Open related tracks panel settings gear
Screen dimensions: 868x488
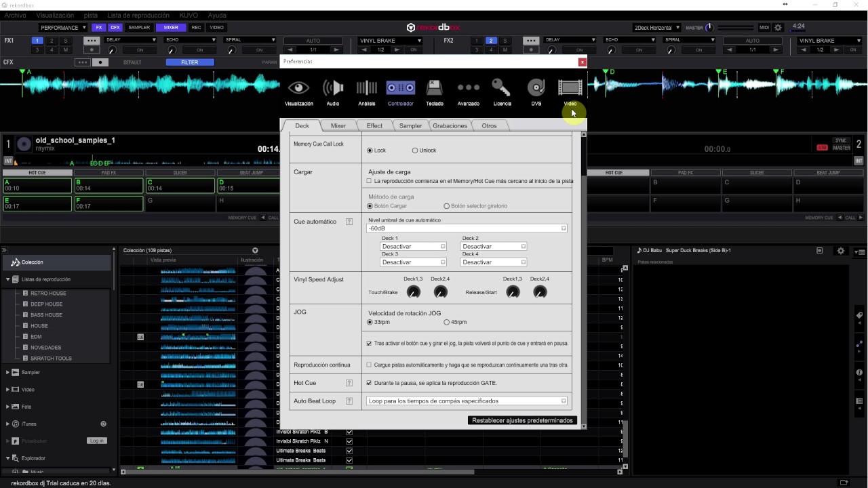click(841, 251)
